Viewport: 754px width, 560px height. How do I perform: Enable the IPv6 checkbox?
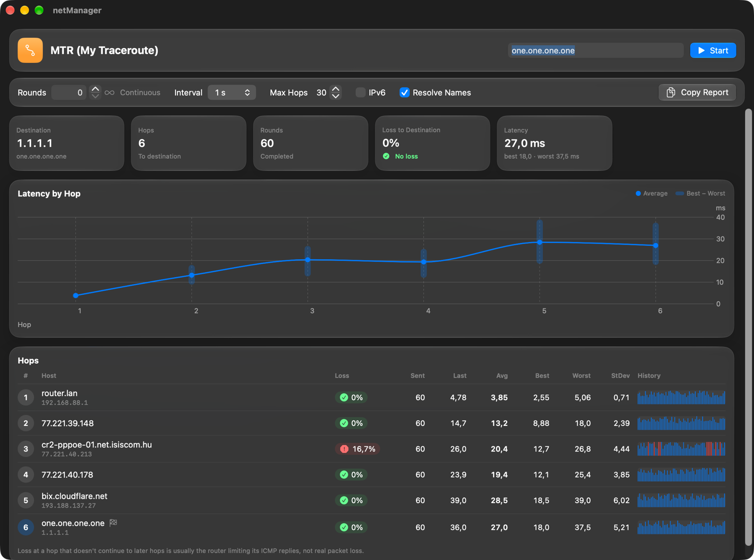tap(360, 92)
